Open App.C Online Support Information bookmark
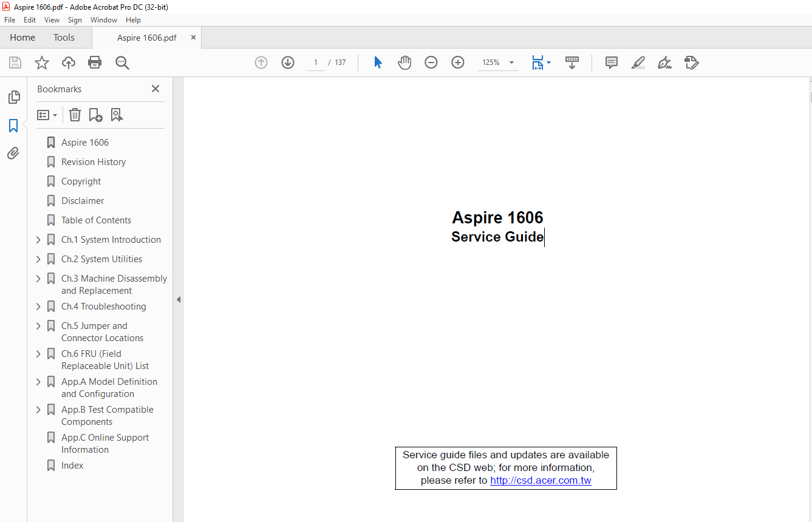Image resolution: width=812 pixels, height=522 pixels. (x=105, y=444)
